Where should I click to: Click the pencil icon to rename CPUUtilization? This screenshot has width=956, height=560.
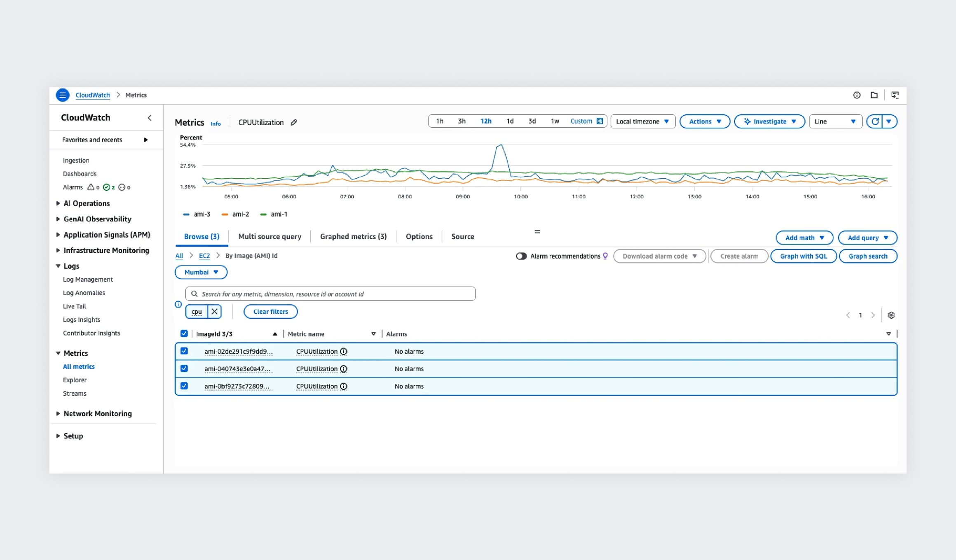(294, 122)
